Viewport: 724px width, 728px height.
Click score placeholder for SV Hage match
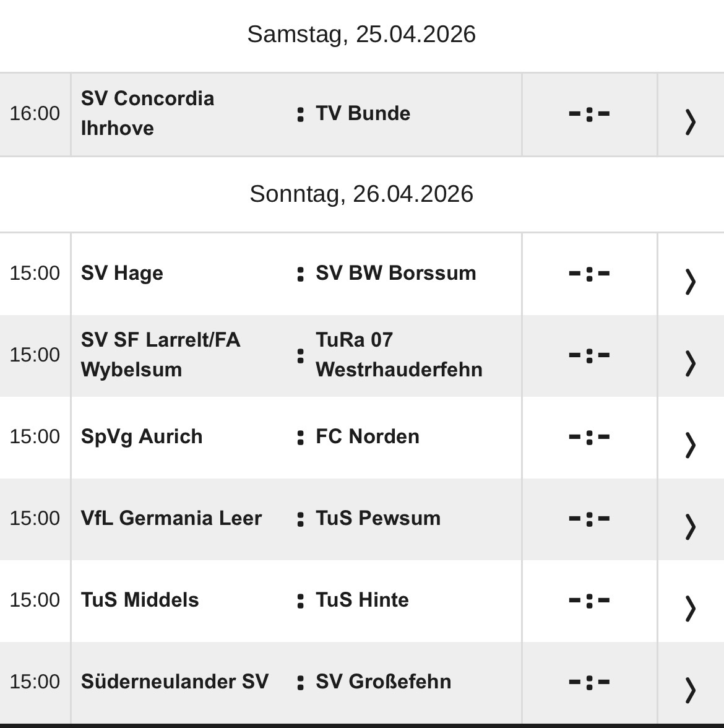coord(589,273)
